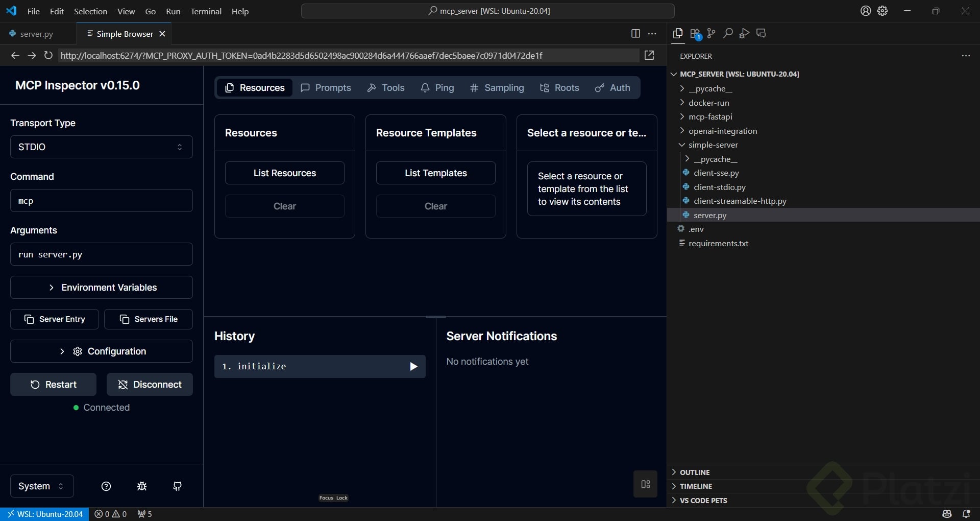This screenshot has width=980, height=521.
Task: Click the GitHub icon in Inspector sidebar
Action: click(177, 486)
